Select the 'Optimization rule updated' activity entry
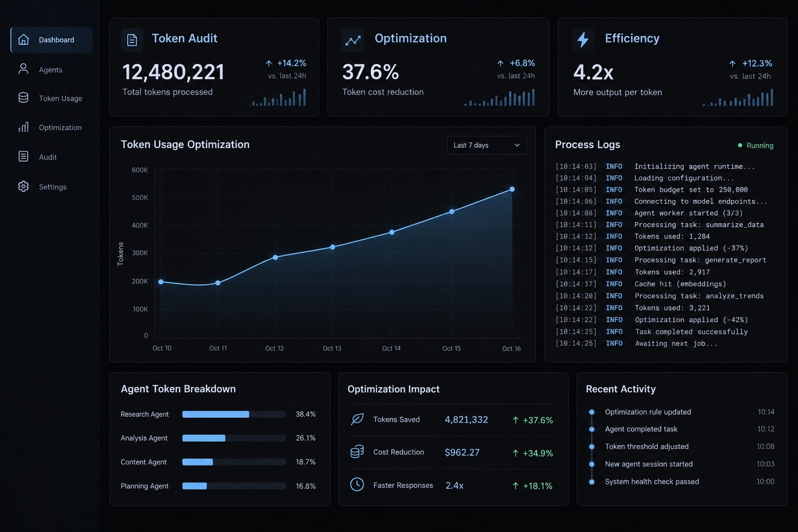Viewport: 798px width, 532px height. tap(648, 412)
